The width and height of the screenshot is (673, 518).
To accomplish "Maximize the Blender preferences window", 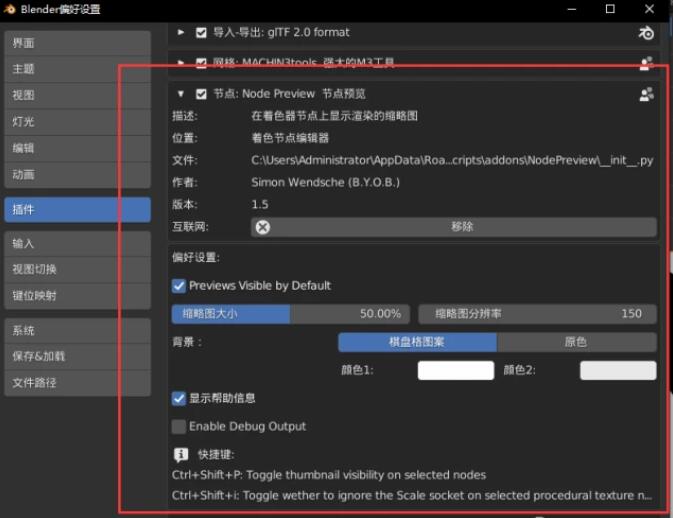I will (610, 9).
